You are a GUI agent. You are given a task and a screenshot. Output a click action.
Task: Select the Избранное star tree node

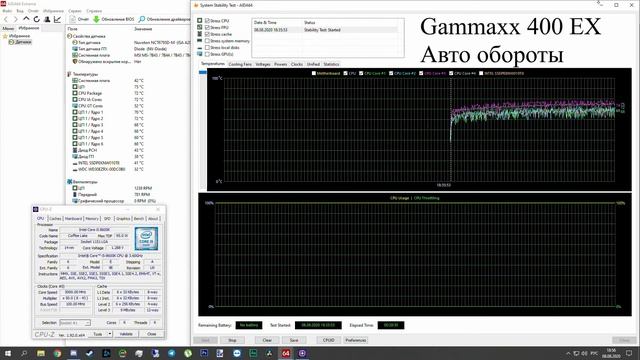tap(16, 36)
